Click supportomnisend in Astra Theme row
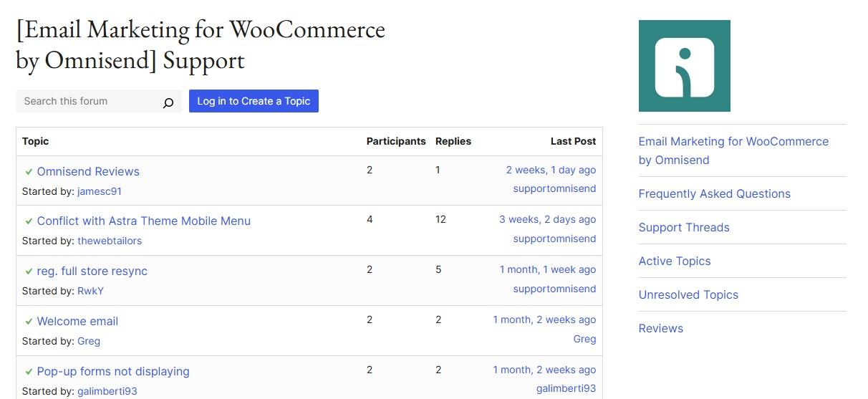This screenshot has width=868, height=399. [554, 239]
